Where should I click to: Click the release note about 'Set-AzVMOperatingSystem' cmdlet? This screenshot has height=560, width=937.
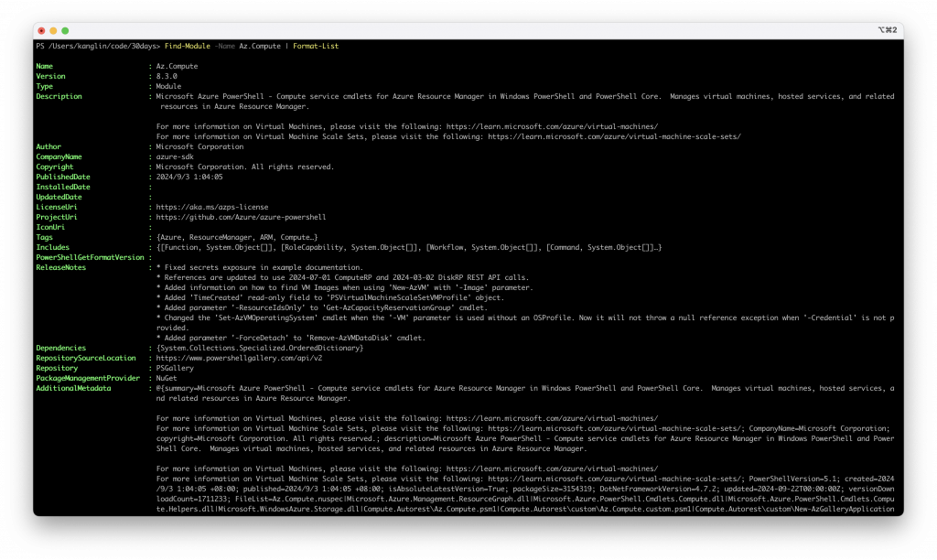point(525,323)
